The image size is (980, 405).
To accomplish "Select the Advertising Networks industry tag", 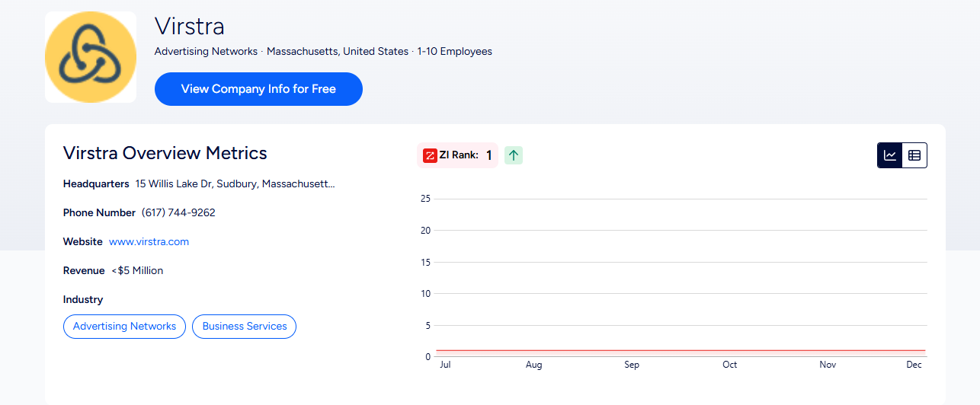I will click(x=124, y=327).
